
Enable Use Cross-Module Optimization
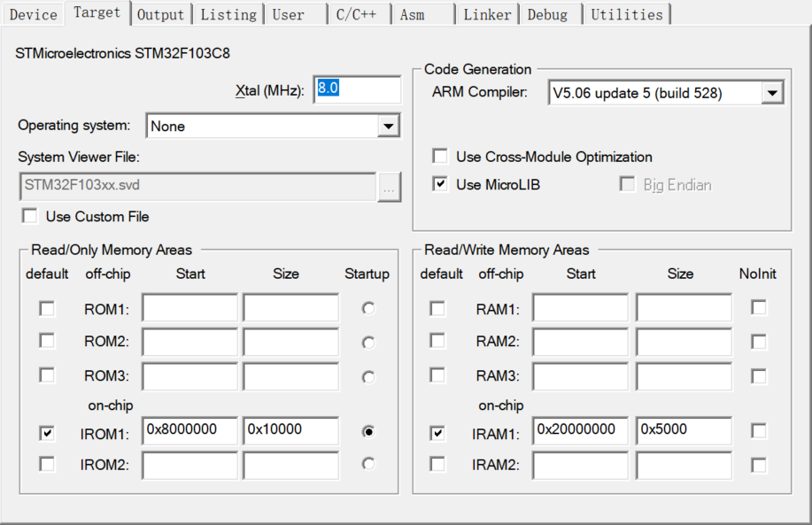click(x=440, y=156)
